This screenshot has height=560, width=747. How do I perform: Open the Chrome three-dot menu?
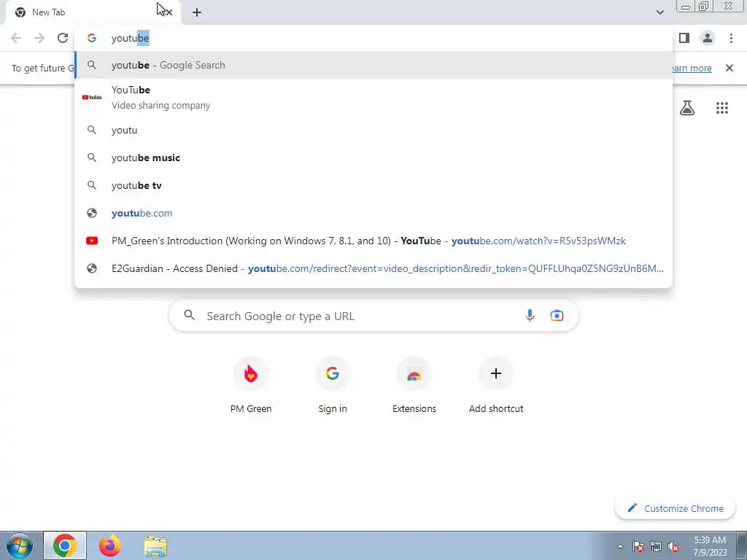pos(731,38)
